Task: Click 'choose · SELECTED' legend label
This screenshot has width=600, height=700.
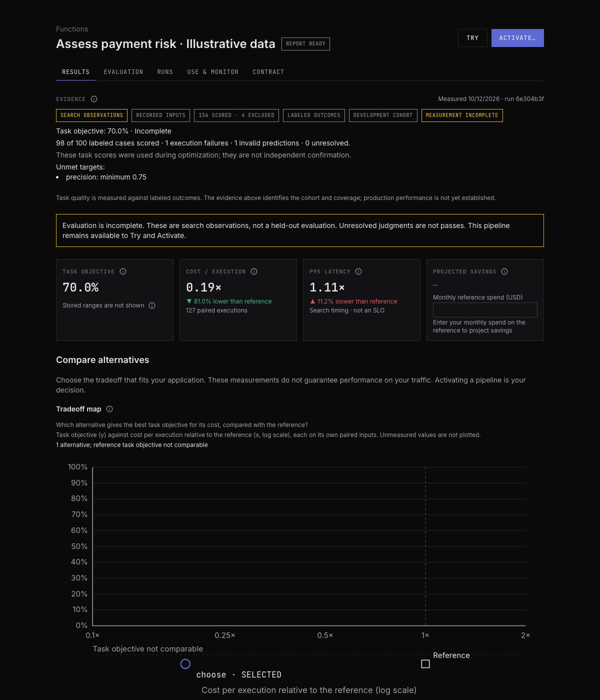Action: click(x=239, y=675)
